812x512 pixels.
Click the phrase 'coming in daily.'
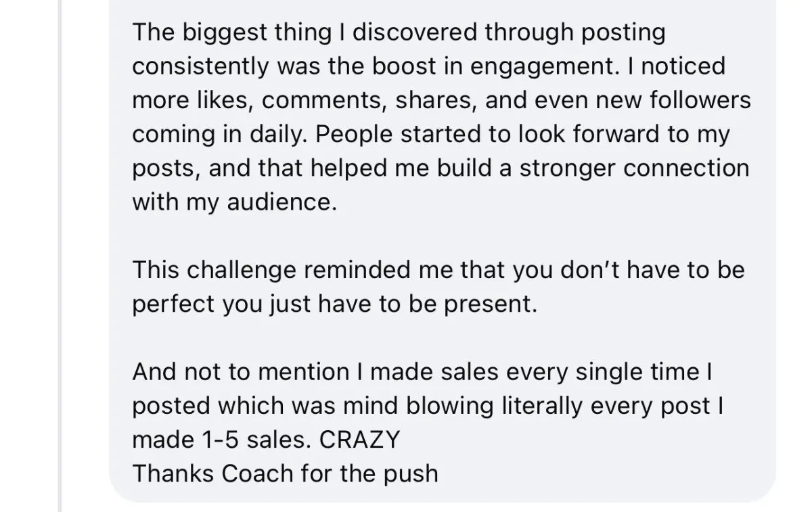click(221, 134)
